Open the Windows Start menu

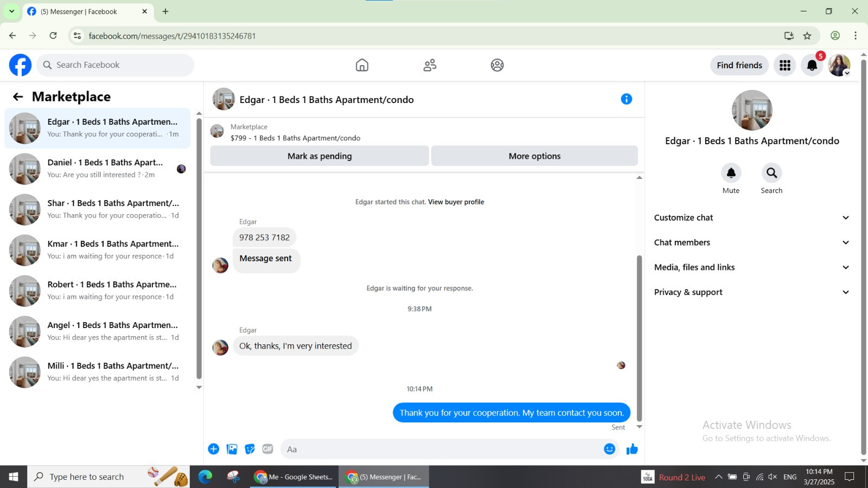tap(14, 477)
